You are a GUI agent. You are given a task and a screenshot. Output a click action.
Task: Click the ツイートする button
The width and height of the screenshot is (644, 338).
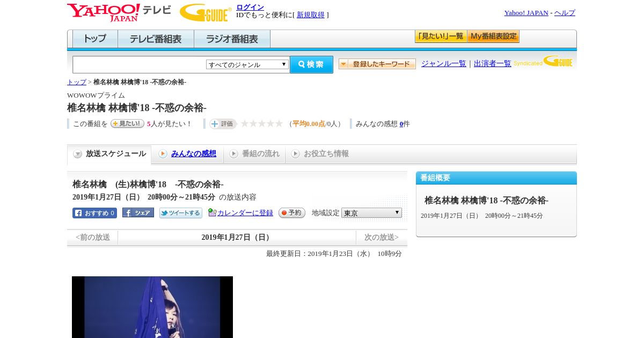(181, 213)
